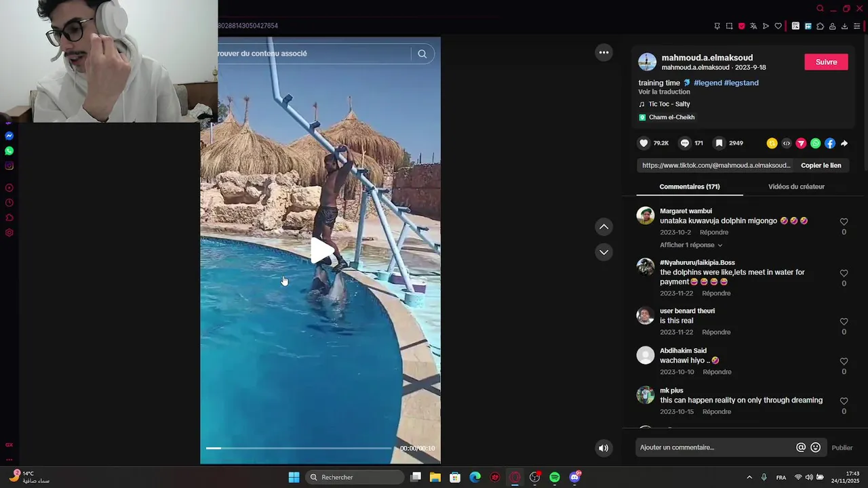Like the TikTok video heart icon
The image size is (868, 488).
(644, 143)
